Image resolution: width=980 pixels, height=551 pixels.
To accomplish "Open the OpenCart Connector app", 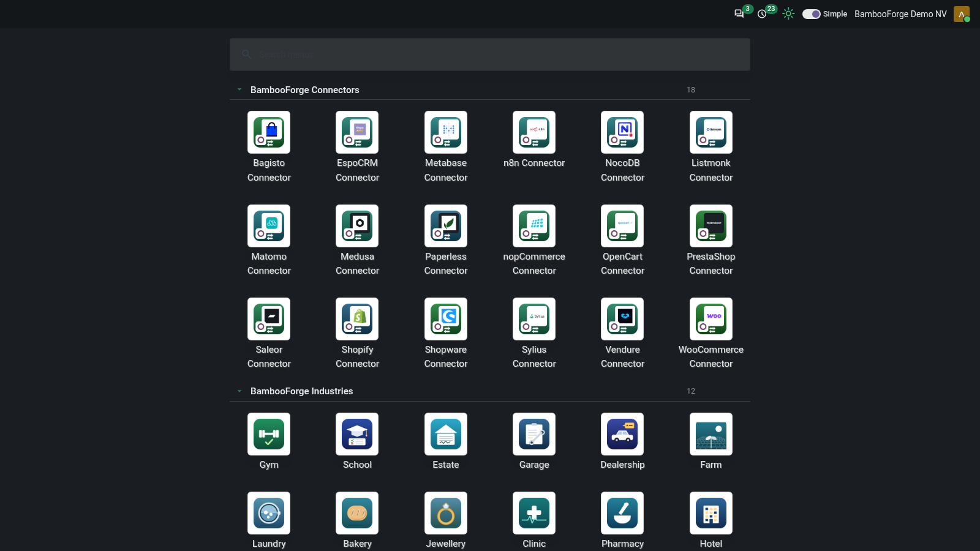I will 622,226.
